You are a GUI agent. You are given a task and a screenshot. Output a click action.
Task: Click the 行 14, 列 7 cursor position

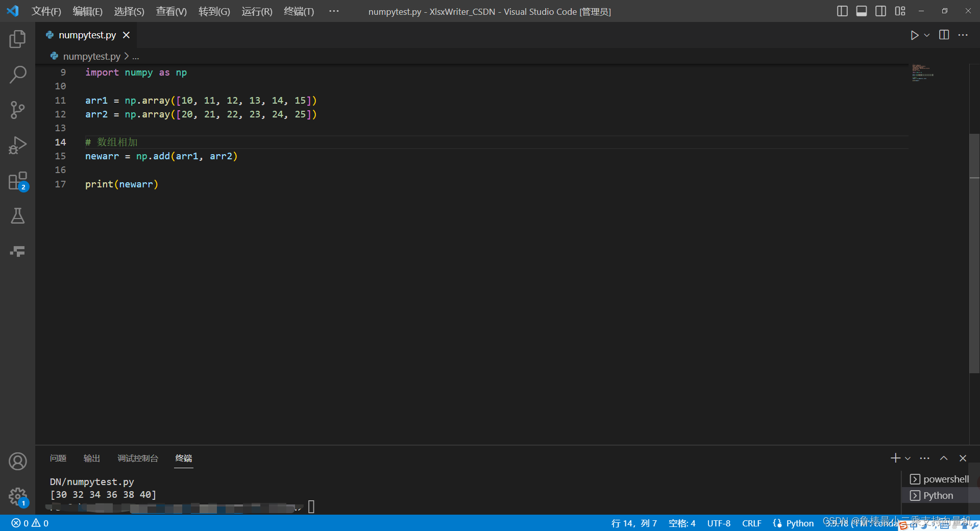pos(634,523)
